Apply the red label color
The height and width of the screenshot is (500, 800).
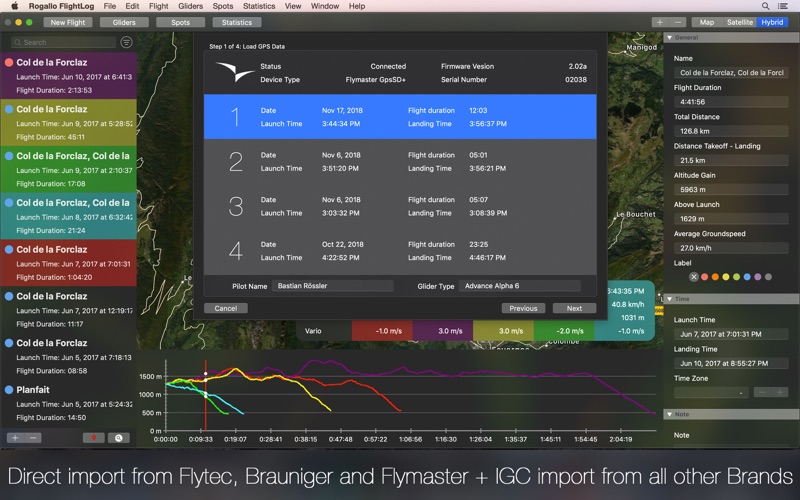coord(704,277)
